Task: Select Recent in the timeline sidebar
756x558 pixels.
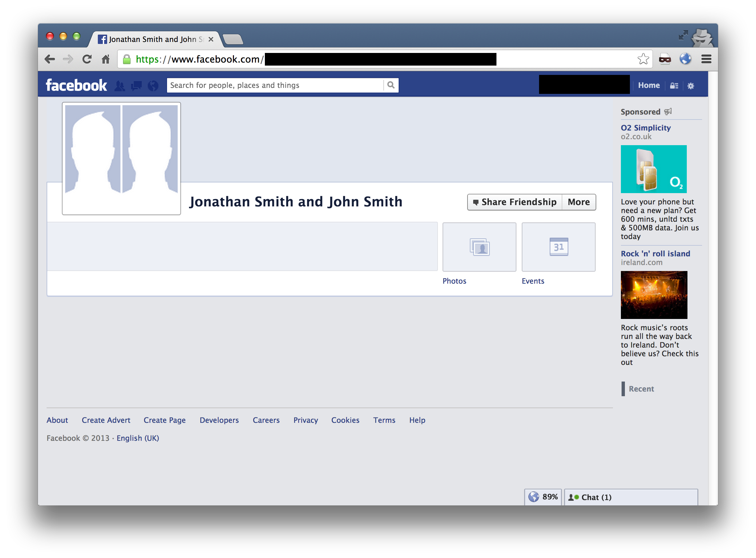Action: coord(641,389)
